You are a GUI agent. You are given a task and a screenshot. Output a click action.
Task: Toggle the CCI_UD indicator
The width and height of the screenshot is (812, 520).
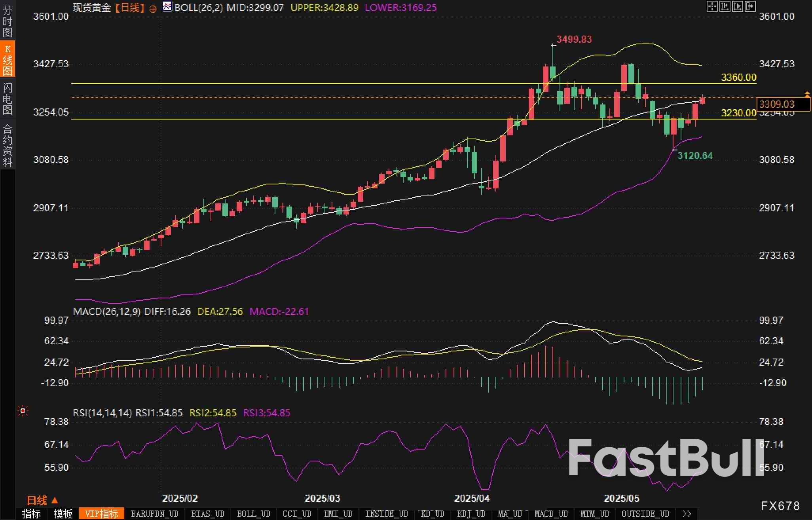[x=297, y=514]
